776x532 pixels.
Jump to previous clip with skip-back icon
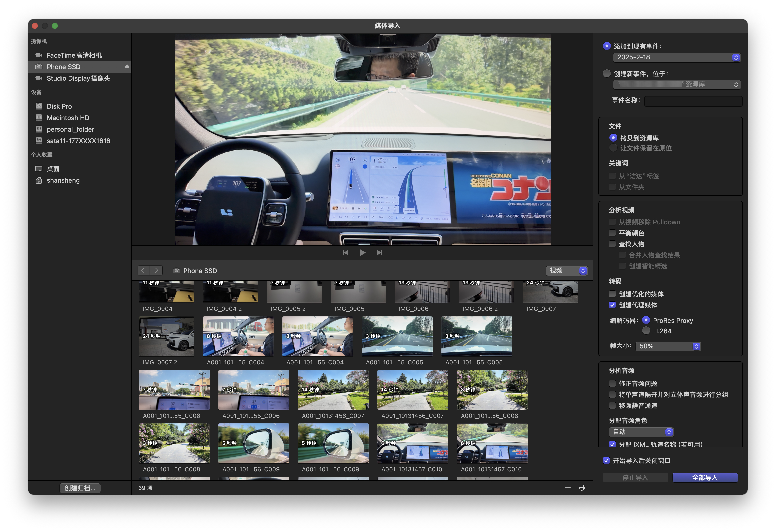coord(345,253)
